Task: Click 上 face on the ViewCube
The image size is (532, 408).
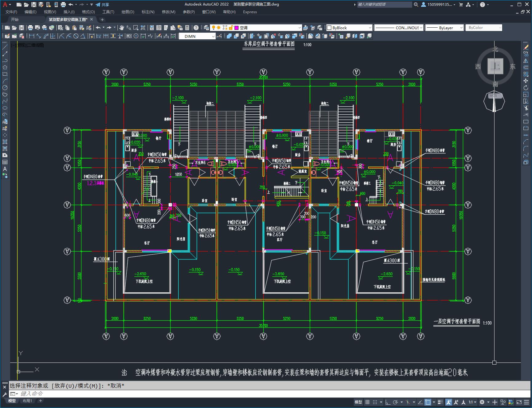Action: click(495, 66)
